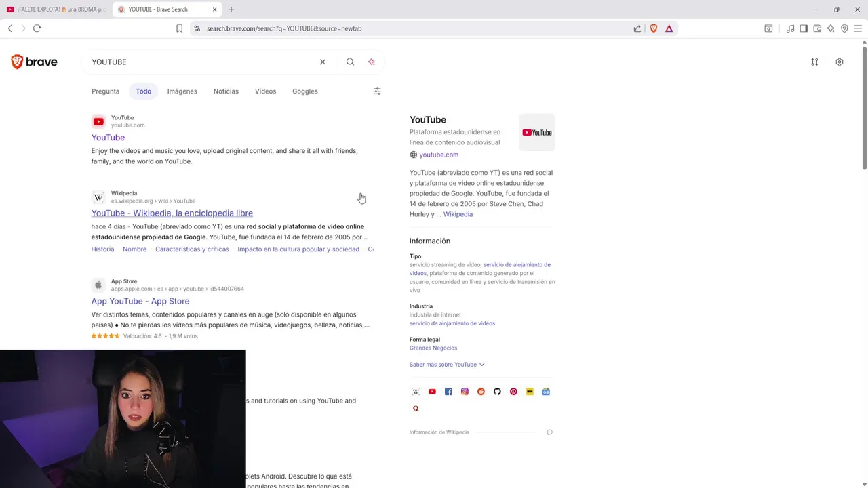Send feedback via speech bubble icon
Screen dimensions: 868x488
(549, 432)
